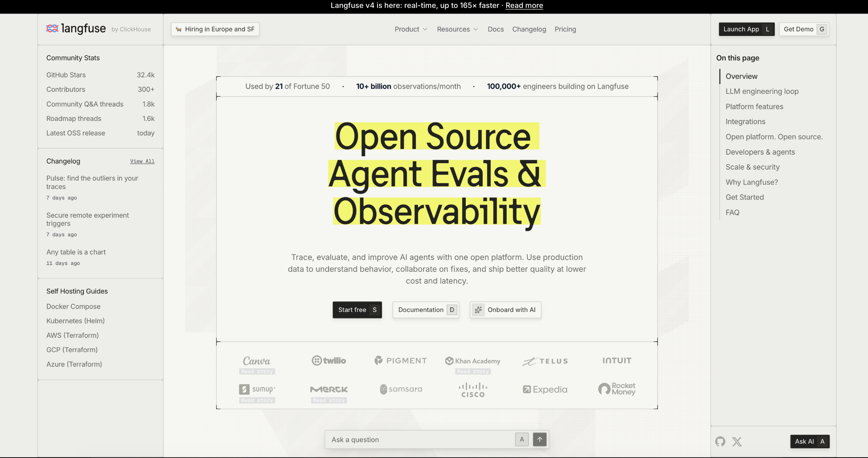Click the Khan Academy logo
Viewport: 868px width, 458px height.
[472, 361]
